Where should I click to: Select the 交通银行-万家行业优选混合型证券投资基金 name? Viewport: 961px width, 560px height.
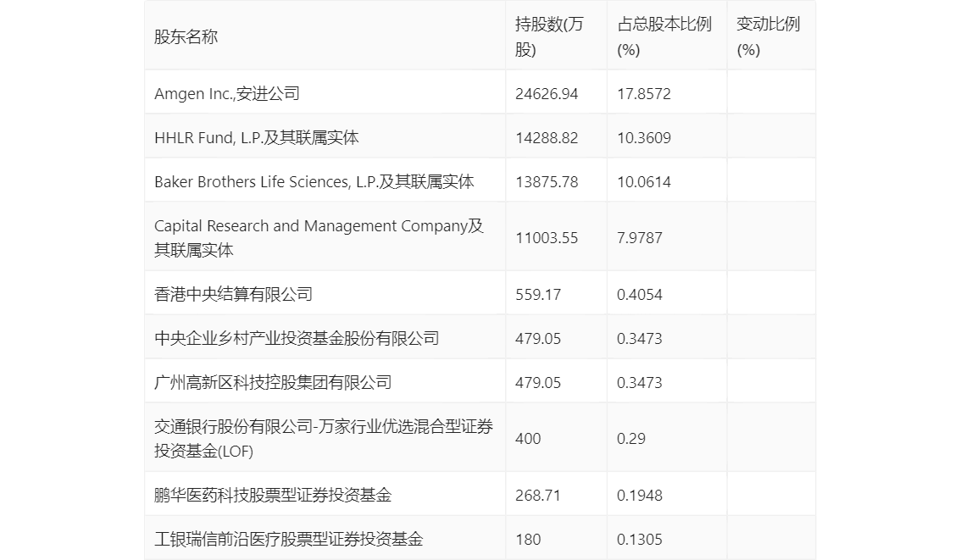point(324,439)
